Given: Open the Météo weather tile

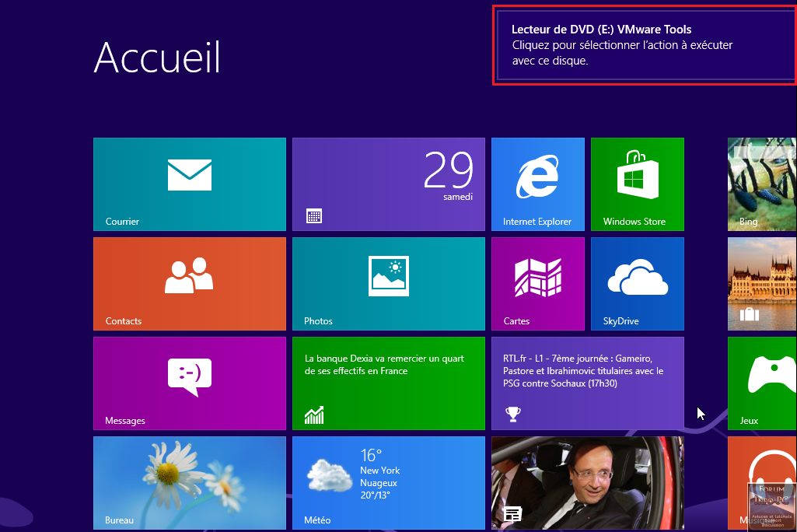Looking at the screenshot, I should (388, 483).
